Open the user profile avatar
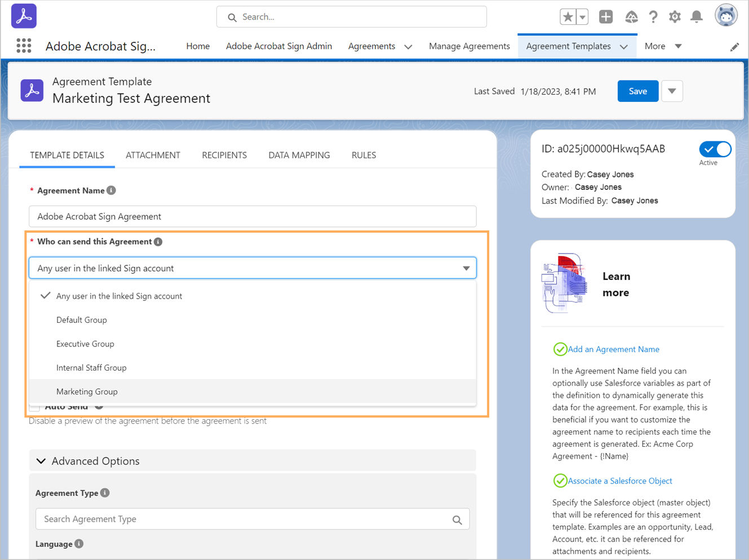The width and height of the screenshot is (749, 560). click(x=726, y=16)
